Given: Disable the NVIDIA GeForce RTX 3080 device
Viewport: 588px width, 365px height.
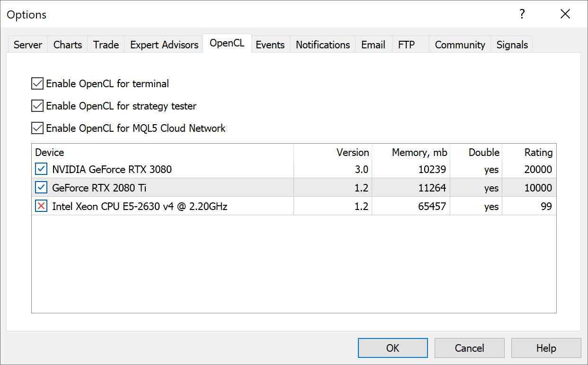Looking at the screenshot, I should pos(41,169).
